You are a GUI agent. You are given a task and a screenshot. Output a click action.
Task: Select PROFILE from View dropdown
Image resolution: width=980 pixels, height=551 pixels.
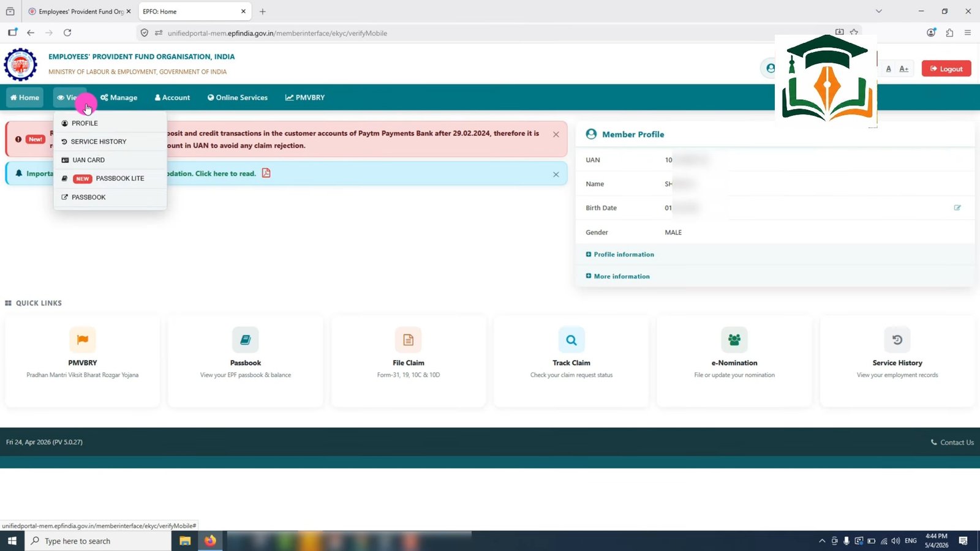click(110, 123)
